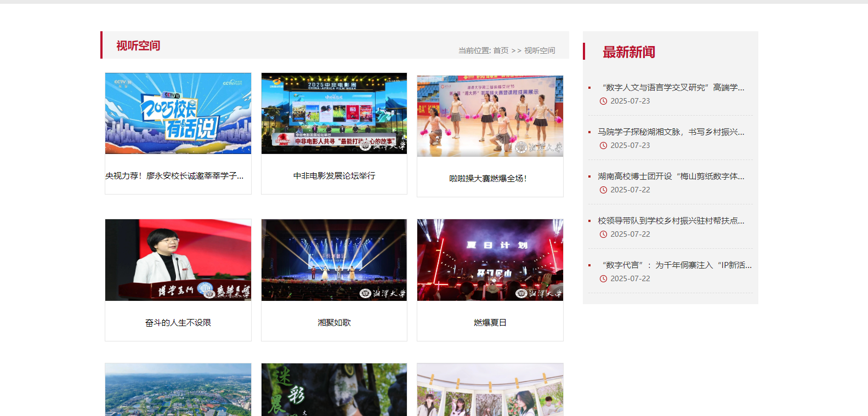The image size is (868, 416).
Task: Open the 中非电影周 forum video thumbnail
Action: (x=334, y=113)
